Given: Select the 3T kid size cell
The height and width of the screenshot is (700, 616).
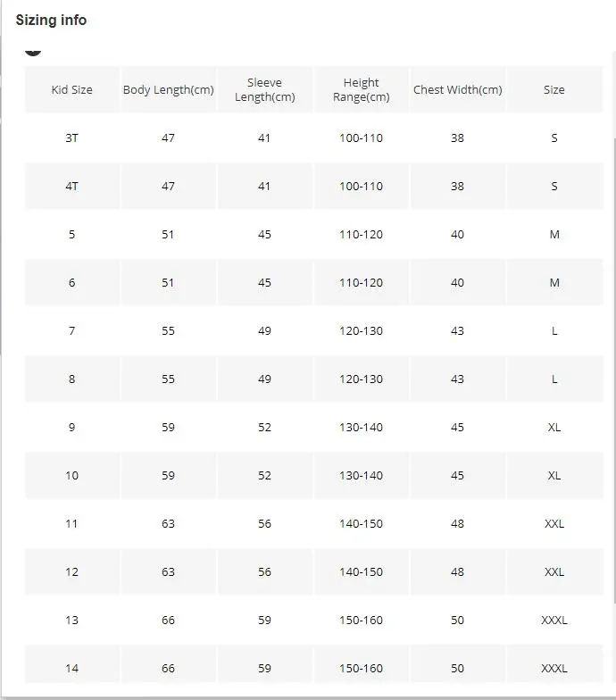Looking at the screenshot, I should [x=71, y=137].
